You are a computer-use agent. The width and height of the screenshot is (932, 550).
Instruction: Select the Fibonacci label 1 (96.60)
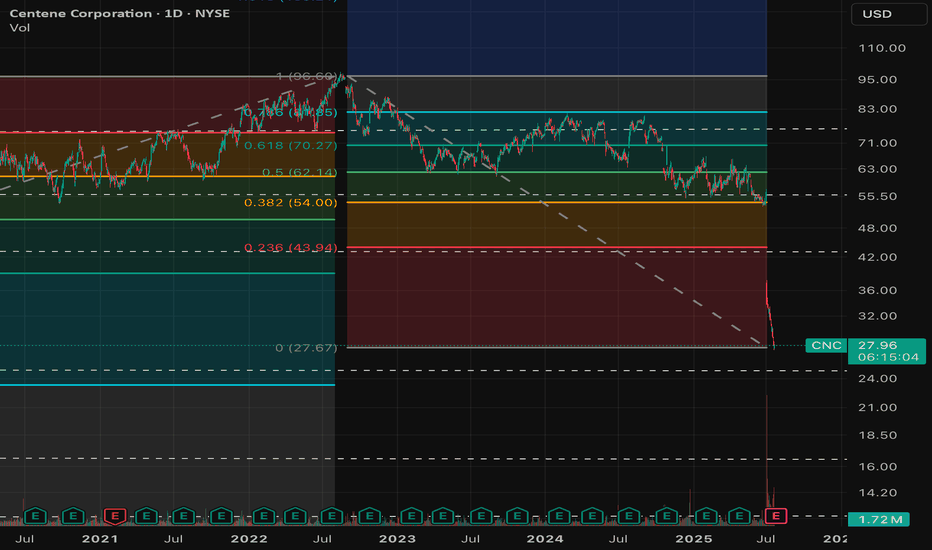307,76
